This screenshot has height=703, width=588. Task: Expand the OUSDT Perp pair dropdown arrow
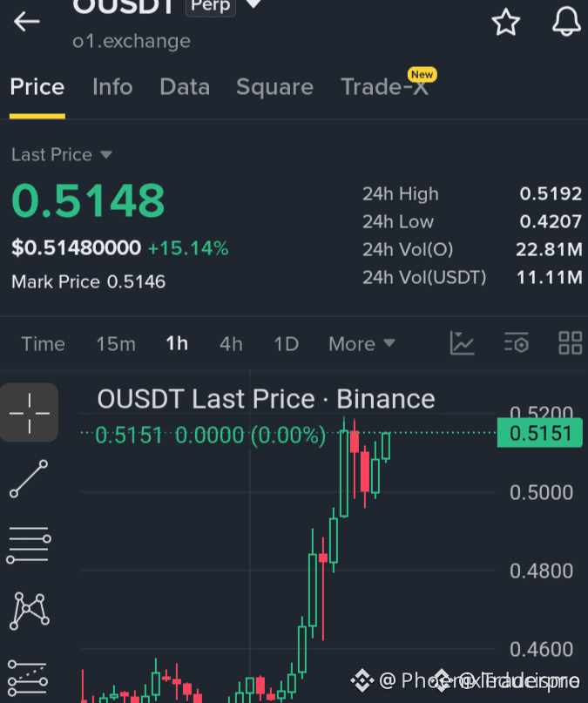[253, 3]
